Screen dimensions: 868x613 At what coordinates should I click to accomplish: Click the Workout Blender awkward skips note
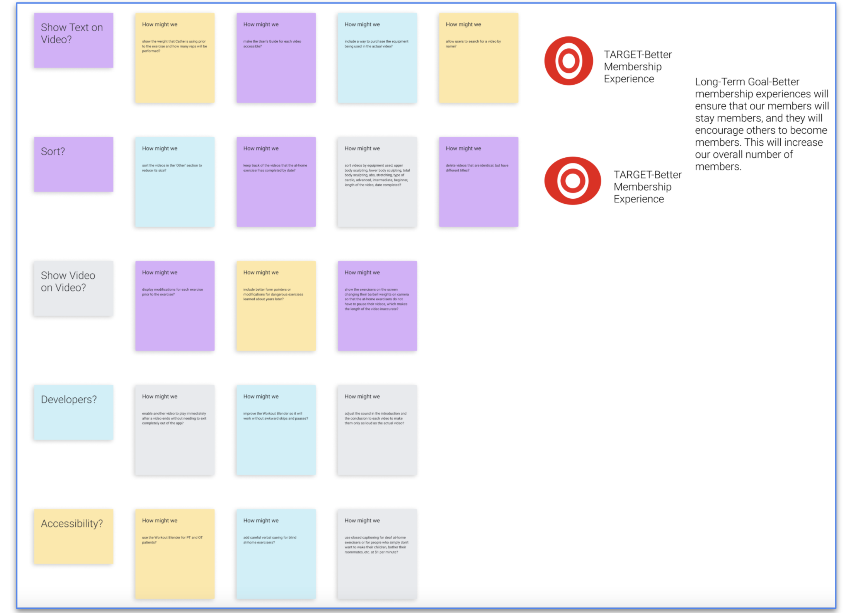click(x=276, y=430)
